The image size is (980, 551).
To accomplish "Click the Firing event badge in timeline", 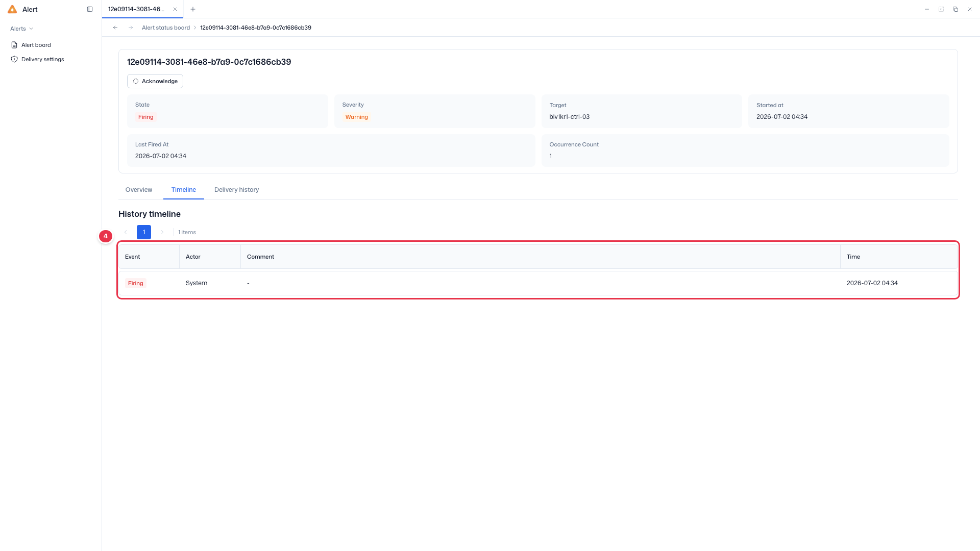I will click(x=136, y=283).
